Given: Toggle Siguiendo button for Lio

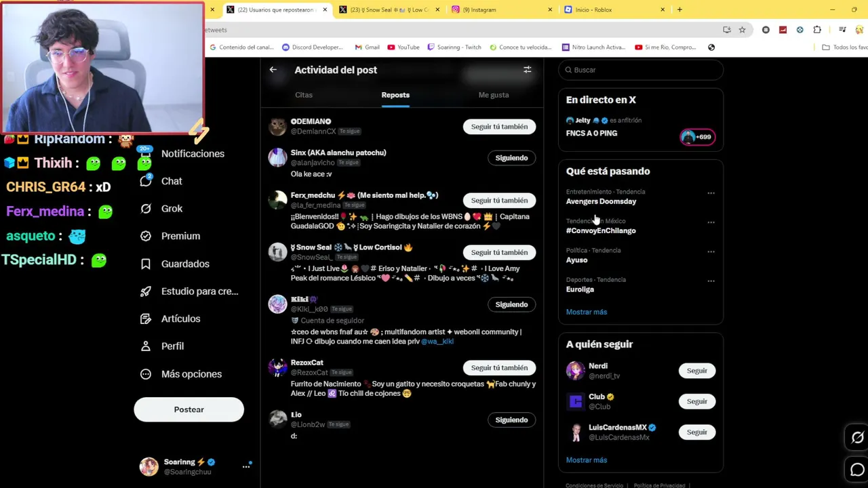Looking at the screenshot, I should coord(511,420).
